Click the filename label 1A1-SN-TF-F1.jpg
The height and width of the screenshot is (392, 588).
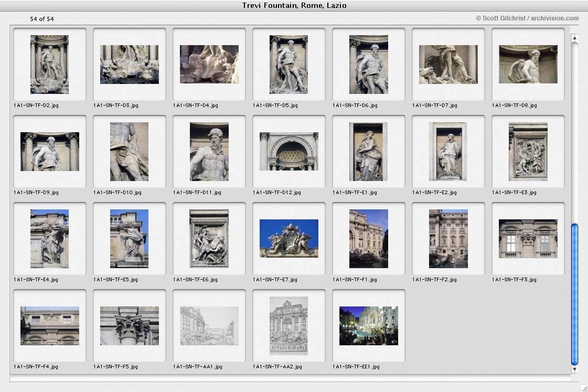[355, 280]
